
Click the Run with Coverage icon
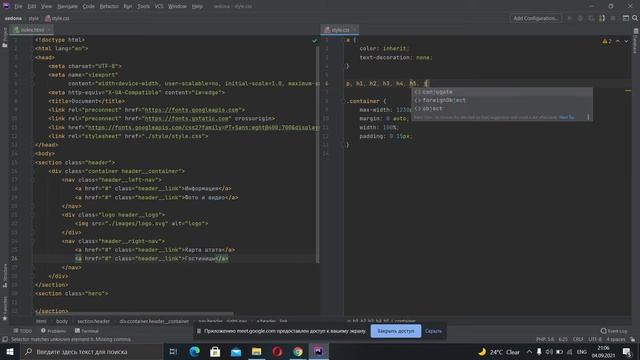591,18
